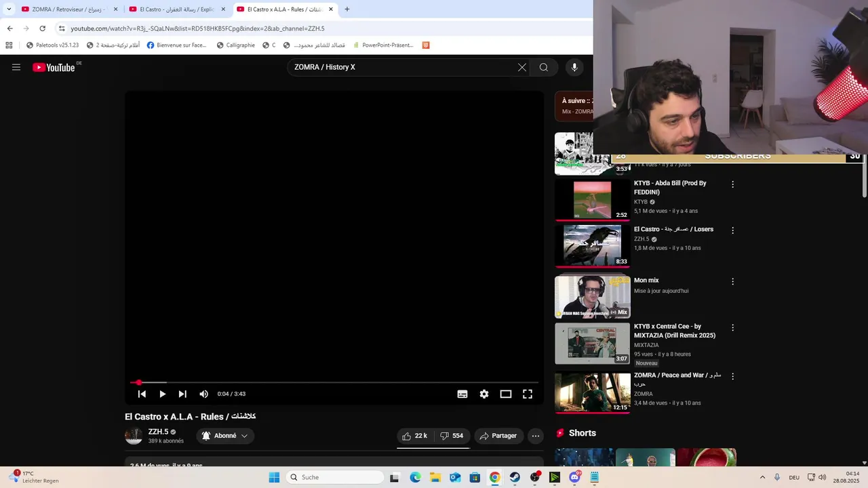Open MIXTAZIA channel name

[x=646, y=345]
